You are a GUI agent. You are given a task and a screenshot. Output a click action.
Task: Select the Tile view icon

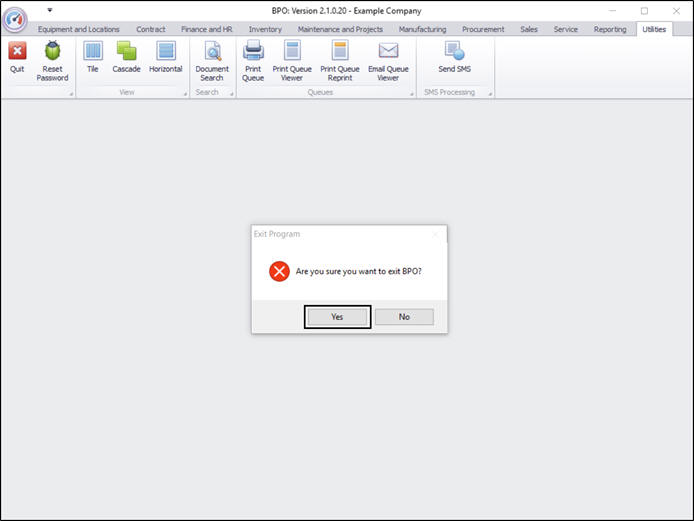[x=93, y=51]
